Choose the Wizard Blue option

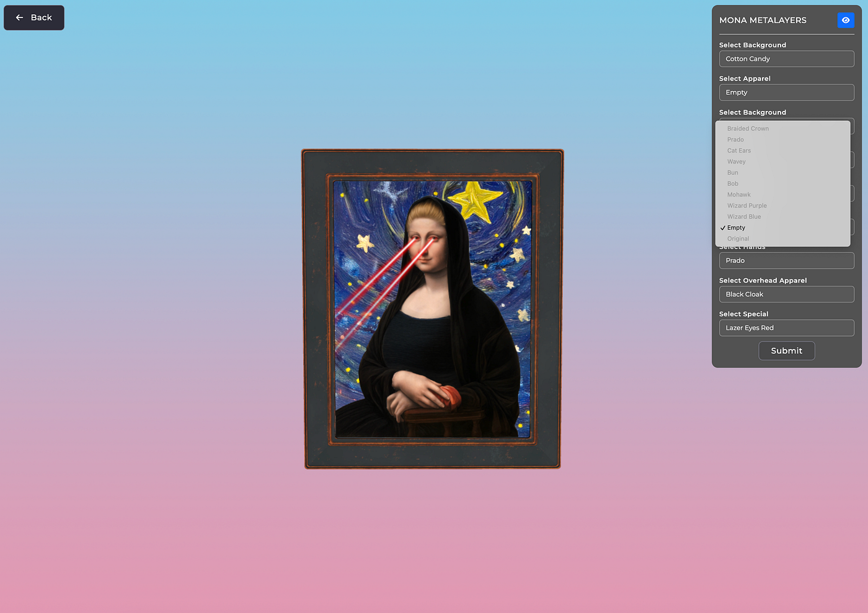click(782, 217)
